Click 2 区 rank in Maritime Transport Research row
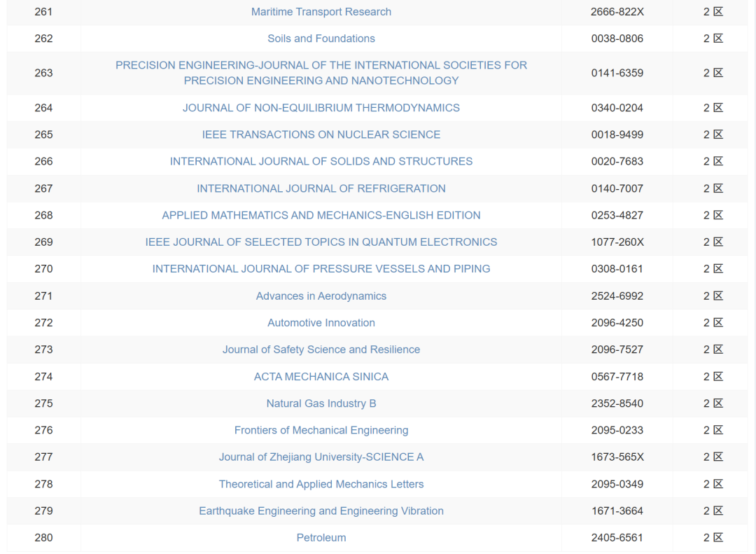The image size is (756, 554). (713, 12)
